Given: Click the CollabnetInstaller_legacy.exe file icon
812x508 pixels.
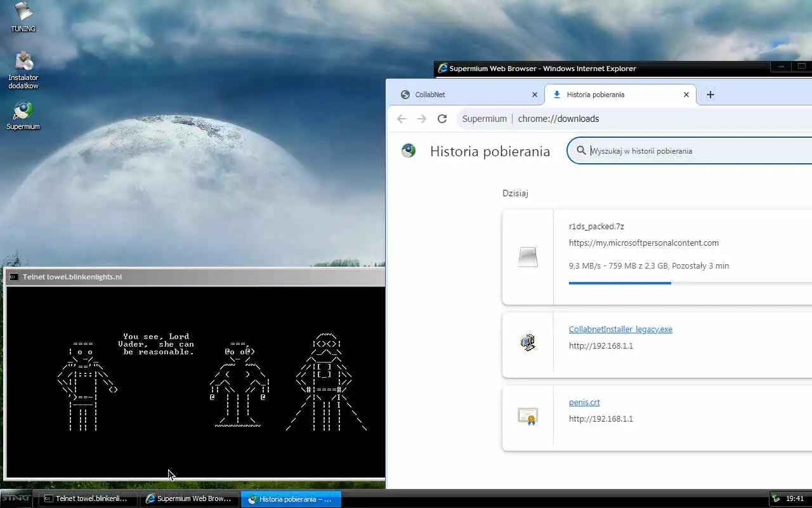Looking at the screenshot, I should tap(528, 342).
